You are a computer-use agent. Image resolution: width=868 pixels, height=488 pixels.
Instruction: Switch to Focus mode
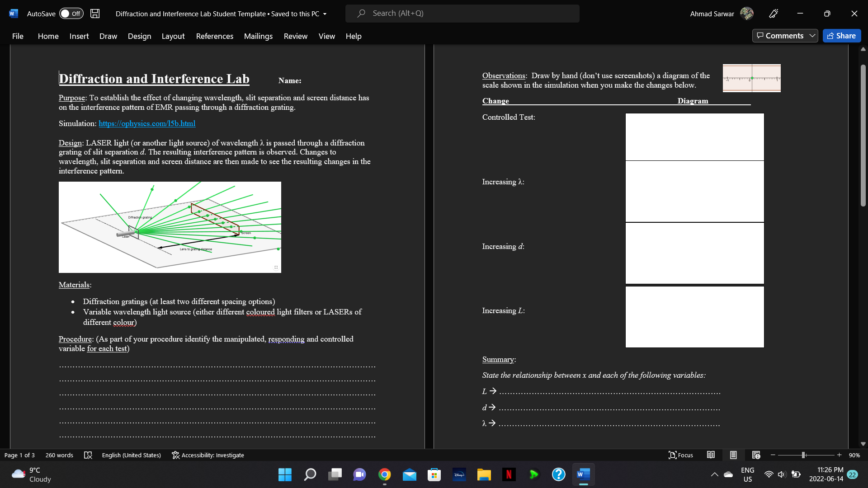(x=681, y=455)
